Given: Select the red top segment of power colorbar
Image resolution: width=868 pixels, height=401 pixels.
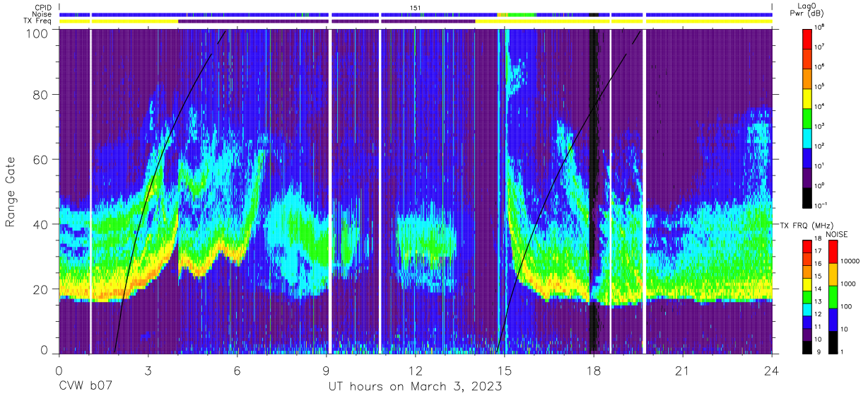Looking at the screenshot, I should (808, 38).
